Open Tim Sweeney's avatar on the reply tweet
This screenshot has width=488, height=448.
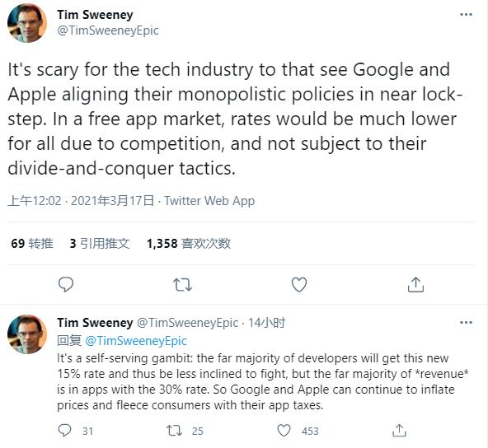pos(27,334)
